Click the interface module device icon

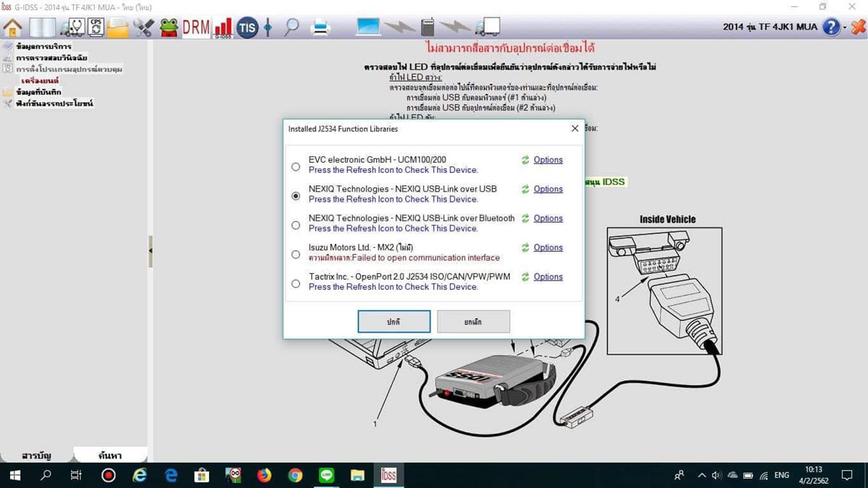coord(427,27)
